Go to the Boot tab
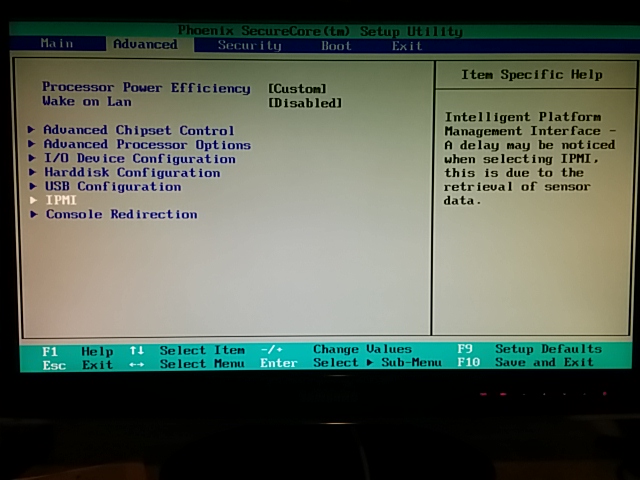The width and height of the screenshot is (640, 480). 336,46
